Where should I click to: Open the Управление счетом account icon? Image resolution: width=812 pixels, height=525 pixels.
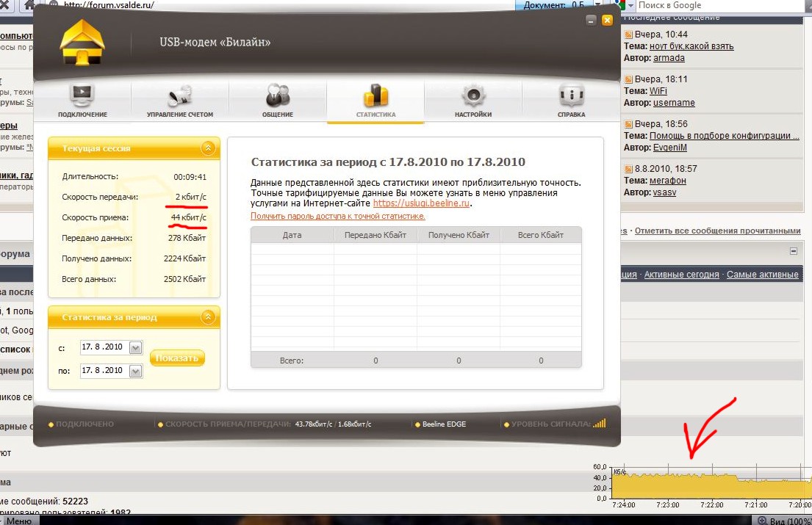(179, 96)
